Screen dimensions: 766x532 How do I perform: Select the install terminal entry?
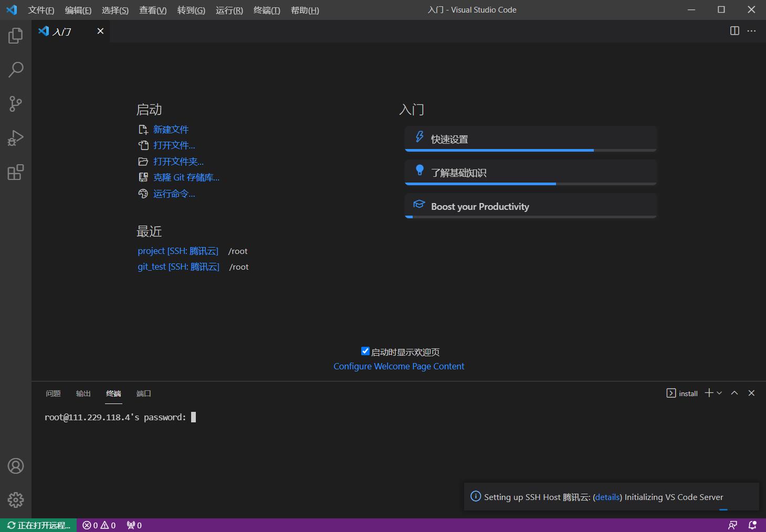pos(682,393)
